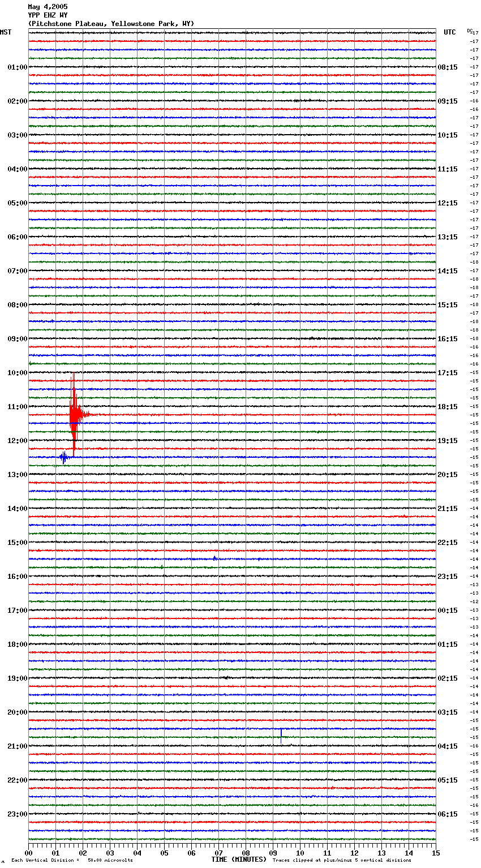Click the small blue wiggle event below 12:00
This screenshot has height=868, width=481.
[64, 457]
